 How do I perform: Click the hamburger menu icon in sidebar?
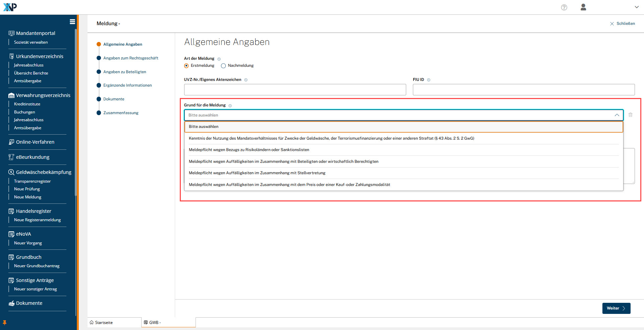pos(72,22)
